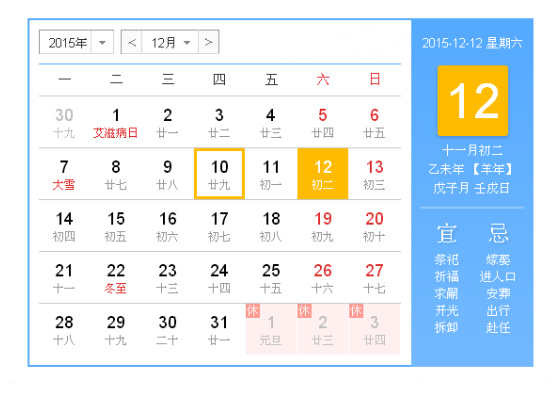Screen dimensions: 560x420
Task: Pick December 25 date
Action: (271, 278)
